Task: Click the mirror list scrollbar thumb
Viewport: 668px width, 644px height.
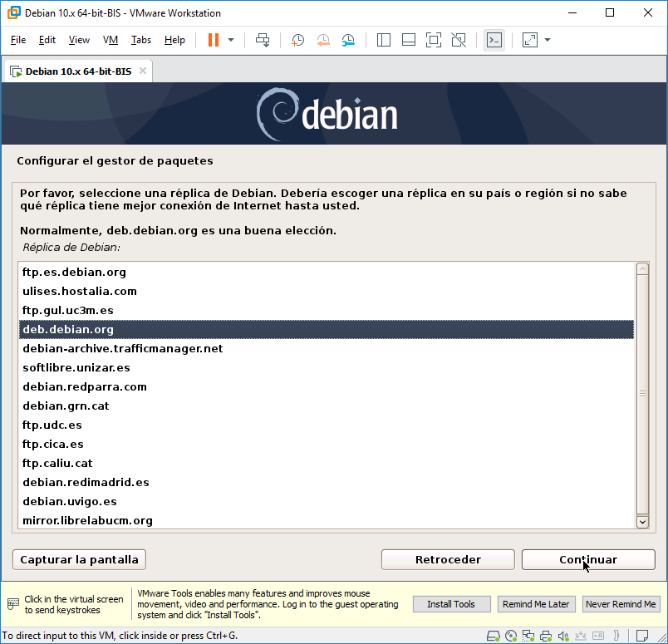Action: pyautogui.click(x=642, y=394)
